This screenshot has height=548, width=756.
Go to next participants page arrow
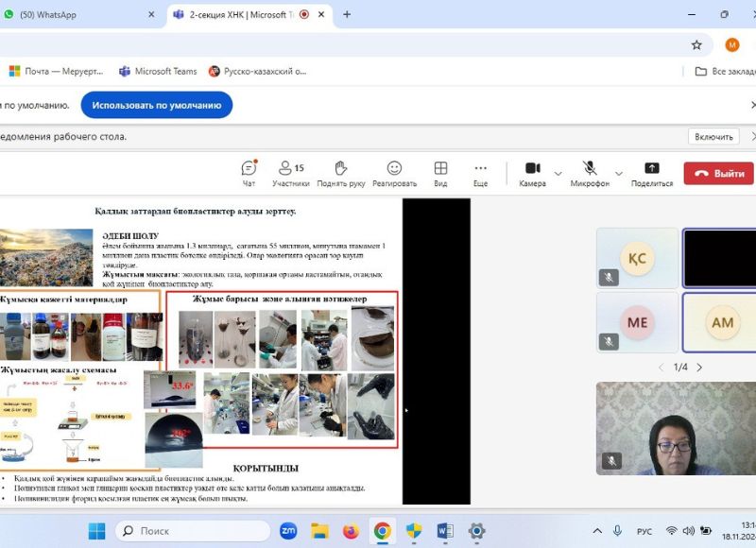(698, 367)
